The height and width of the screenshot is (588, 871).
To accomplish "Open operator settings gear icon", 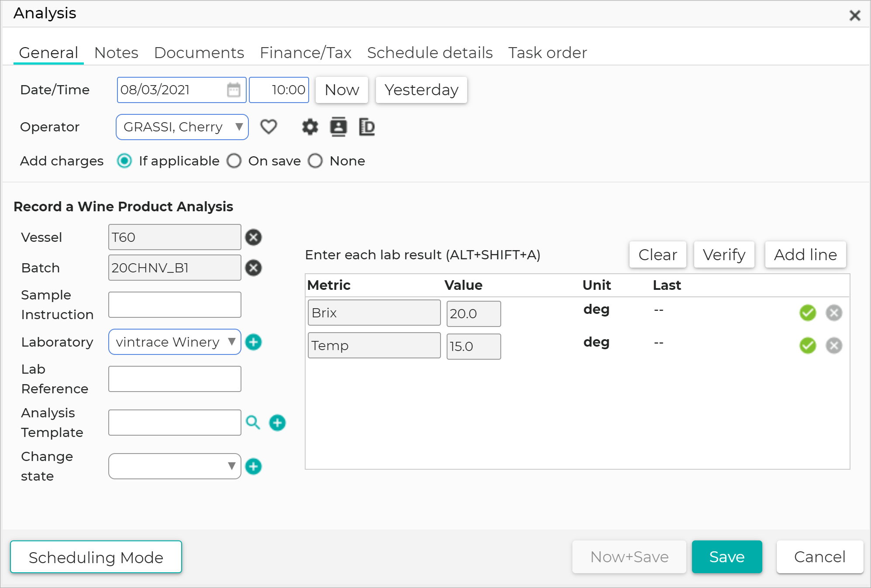I will point(310,127).
